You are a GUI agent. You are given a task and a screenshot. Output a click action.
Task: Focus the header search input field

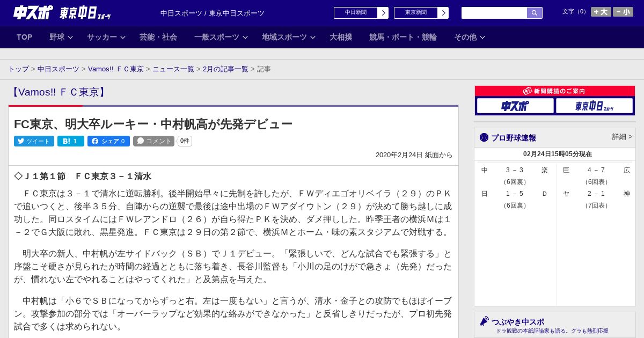tap(494, 13)
